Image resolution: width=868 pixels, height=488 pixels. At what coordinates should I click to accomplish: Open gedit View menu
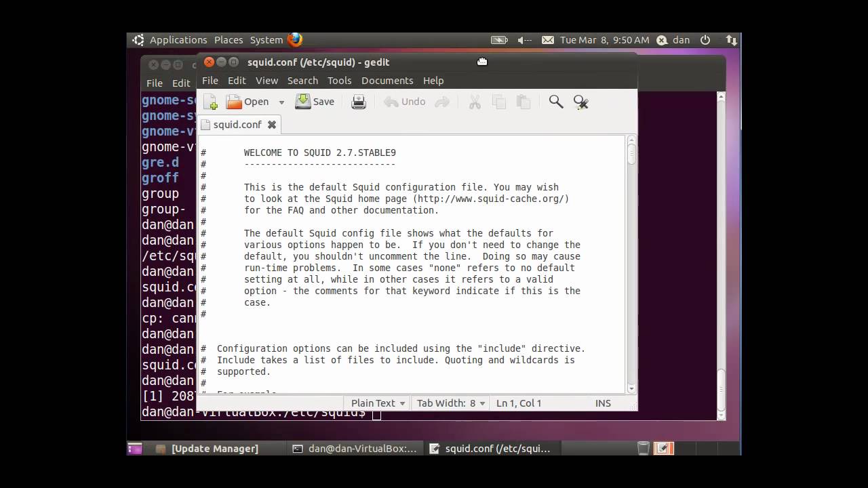click(267, 80)
